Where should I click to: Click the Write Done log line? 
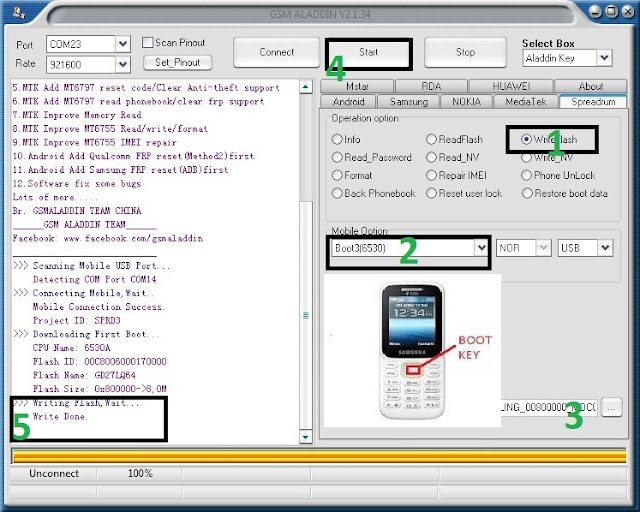click(60, 416)
